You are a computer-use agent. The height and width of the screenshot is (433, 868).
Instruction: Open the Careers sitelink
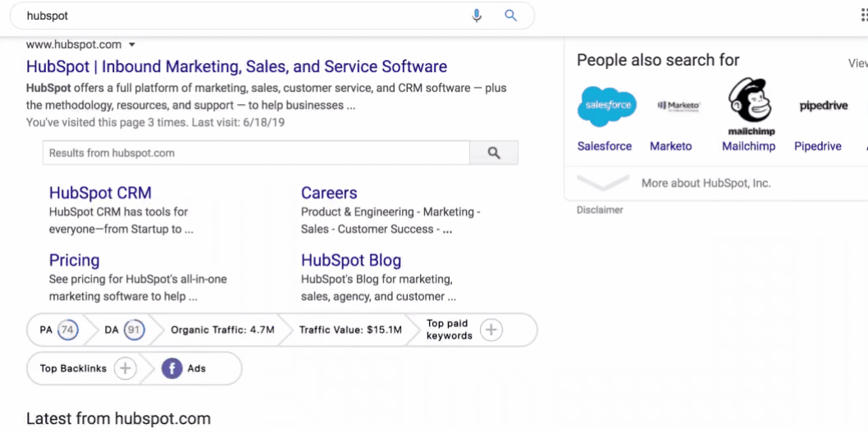click(x=329, y=193)
